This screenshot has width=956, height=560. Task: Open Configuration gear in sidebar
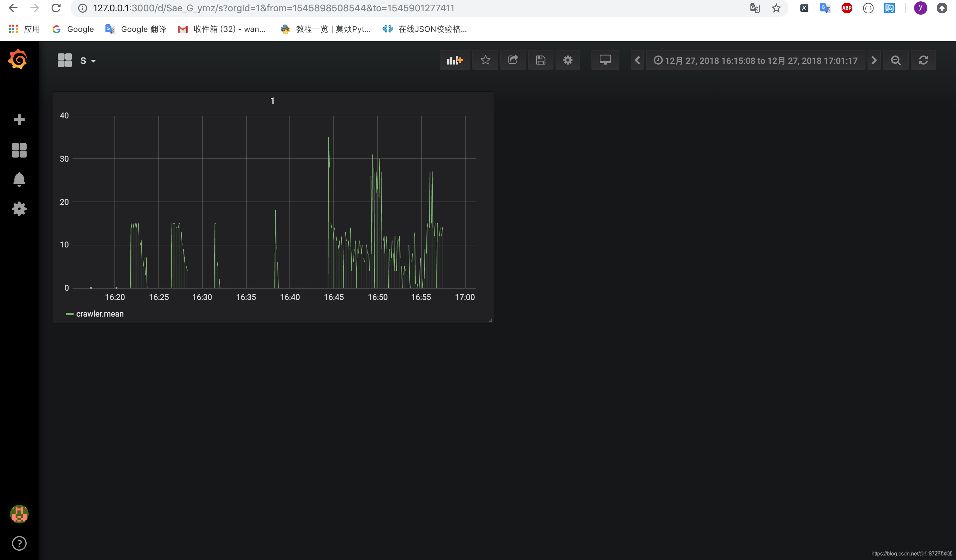pyautogui.click(x=19, y=209)
